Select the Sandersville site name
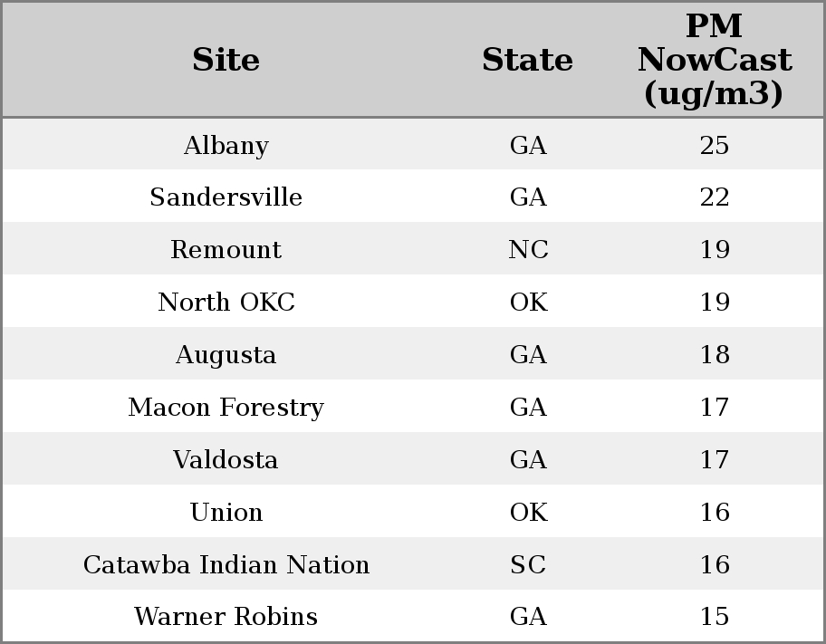This screenshot has width=826, height=644. [x=226, y=197]
